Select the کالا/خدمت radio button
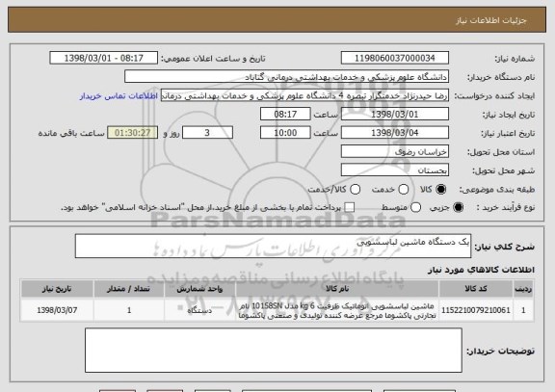Screen dimensions: 555x392 (x=355, y=190)
